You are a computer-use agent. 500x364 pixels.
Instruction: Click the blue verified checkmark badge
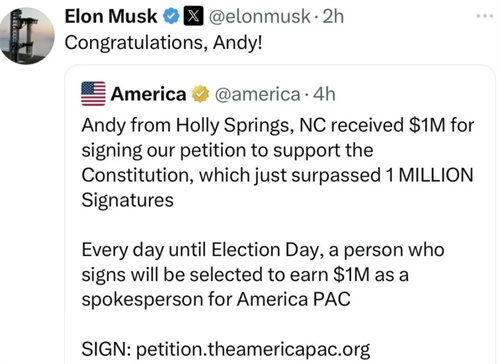tap(171, 17)
